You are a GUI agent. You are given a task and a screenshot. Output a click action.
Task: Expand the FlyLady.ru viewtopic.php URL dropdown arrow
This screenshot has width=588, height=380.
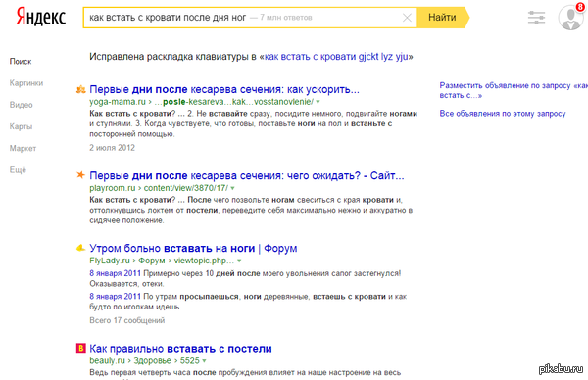pos(239,261)
